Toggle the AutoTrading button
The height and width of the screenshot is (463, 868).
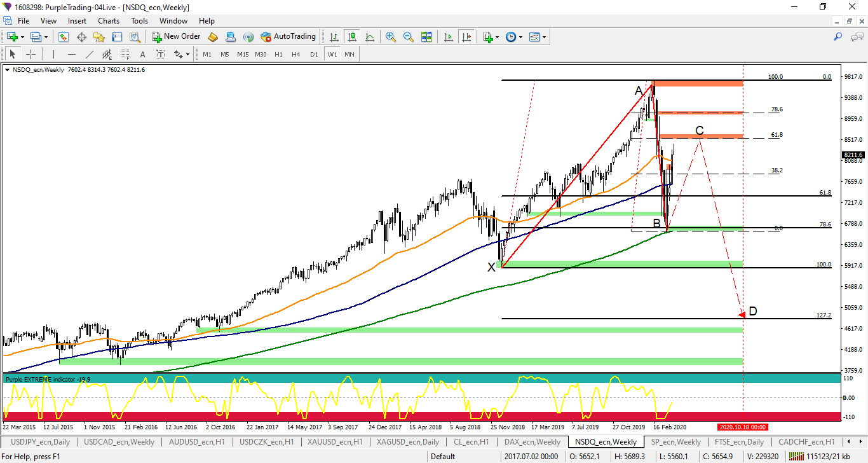pos(288,37)
